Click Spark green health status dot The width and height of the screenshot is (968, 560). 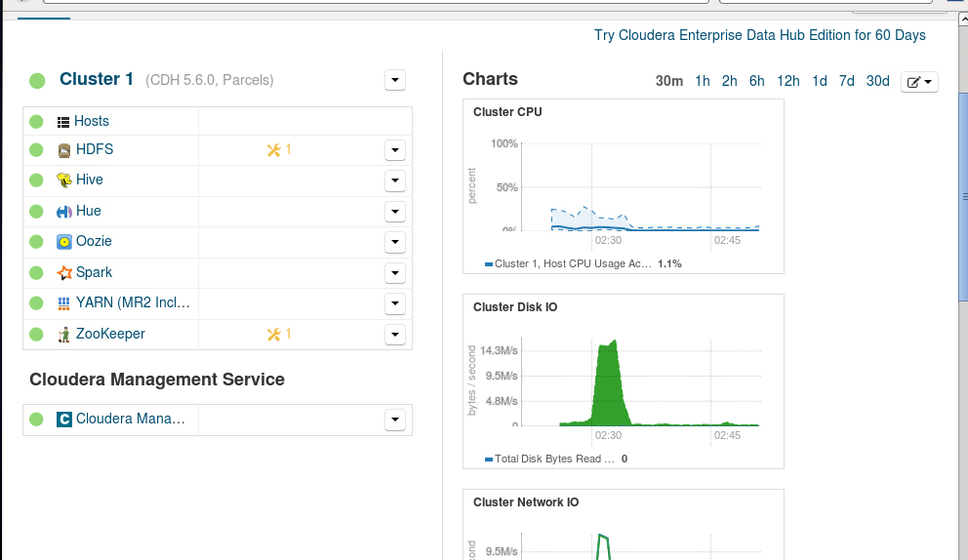(36, 272)
